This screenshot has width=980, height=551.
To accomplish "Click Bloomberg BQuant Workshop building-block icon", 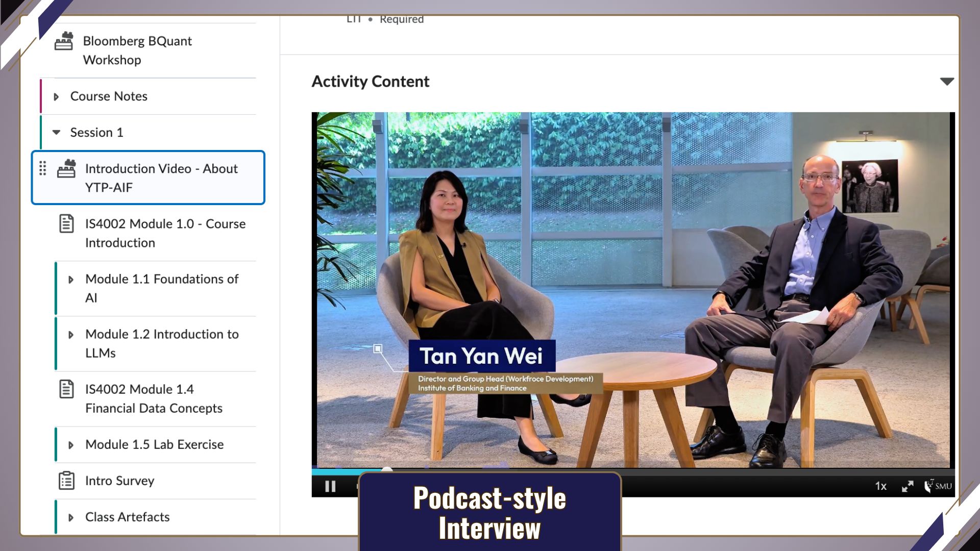I will pos(64,41).
